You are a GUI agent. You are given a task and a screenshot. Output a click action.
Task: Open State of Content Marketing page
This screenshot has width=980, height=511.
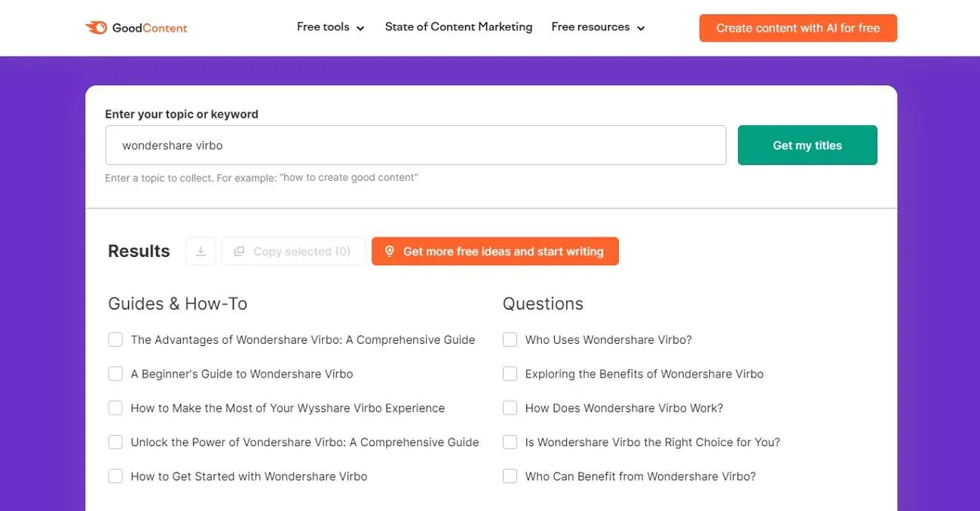click(458, 27)
